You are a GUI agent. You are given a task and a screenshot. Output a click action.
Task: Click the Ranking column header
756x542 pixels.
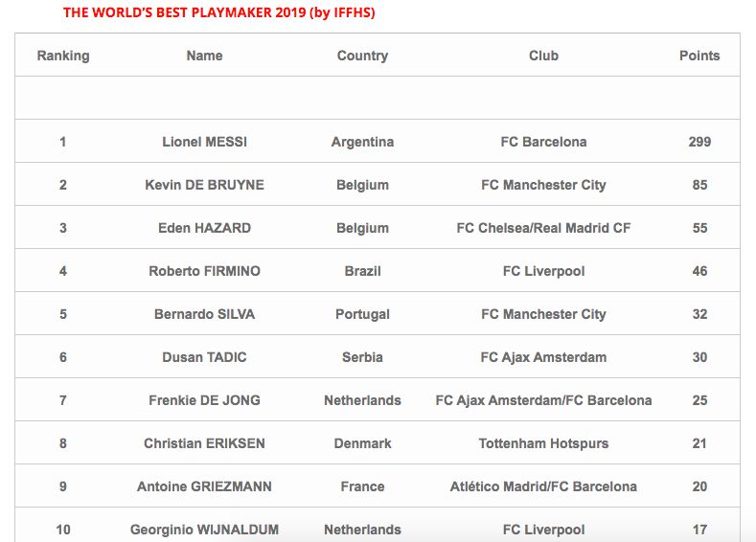pos(63,56)
